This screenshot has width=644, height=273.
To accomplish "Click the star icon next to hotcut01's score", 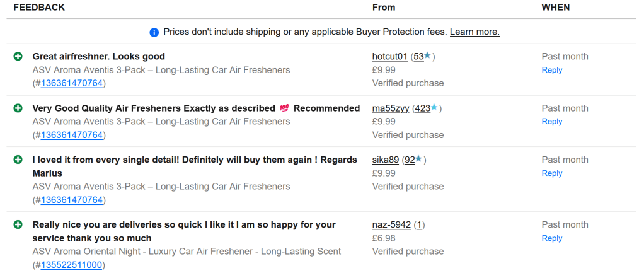I will (x=427, y=56).
